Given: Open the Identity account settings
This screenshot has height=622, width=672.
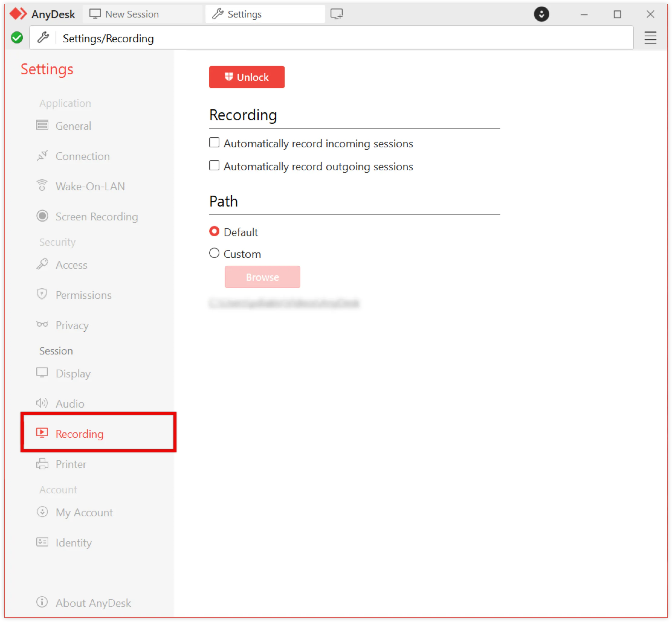Looking at the screenshot, I should [x=74, y=543].
